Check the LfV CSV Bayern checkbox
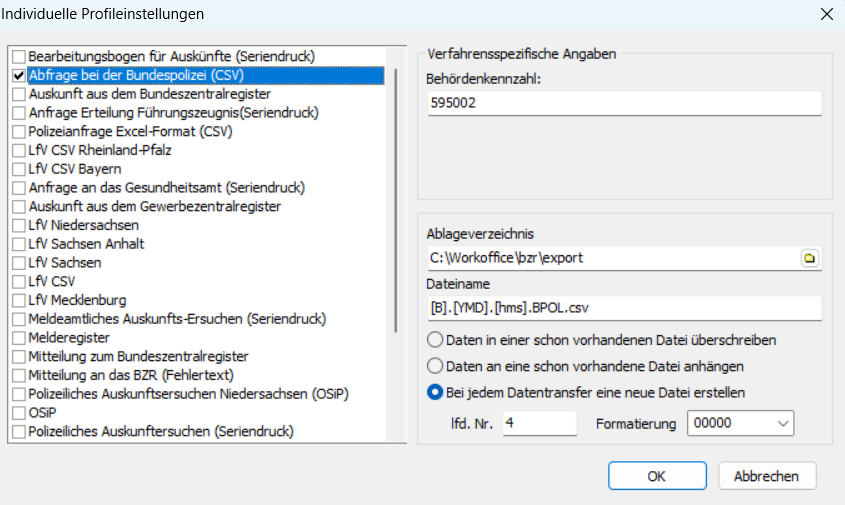 pyautogui.click(x=19, y=169)
